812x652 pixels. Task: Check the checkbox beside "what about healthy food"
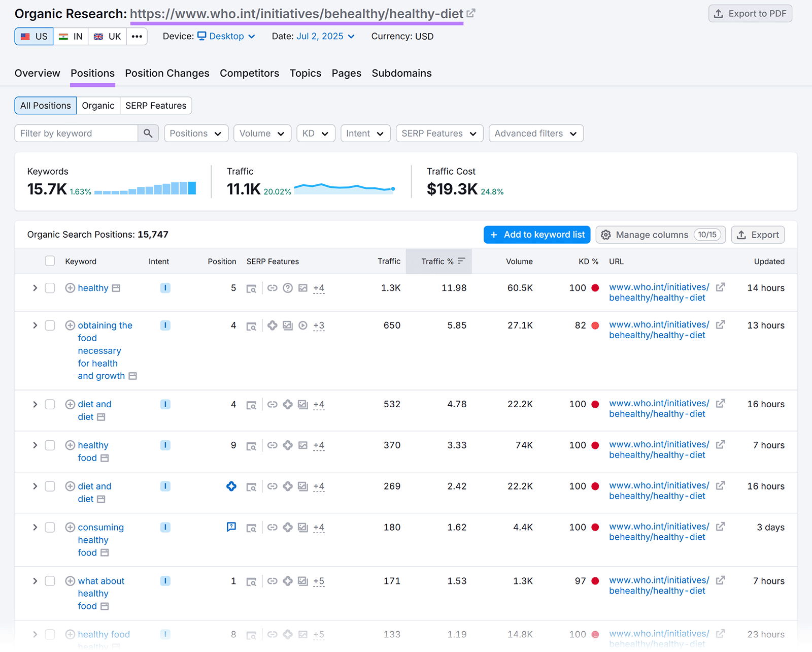tap(50, 581)
